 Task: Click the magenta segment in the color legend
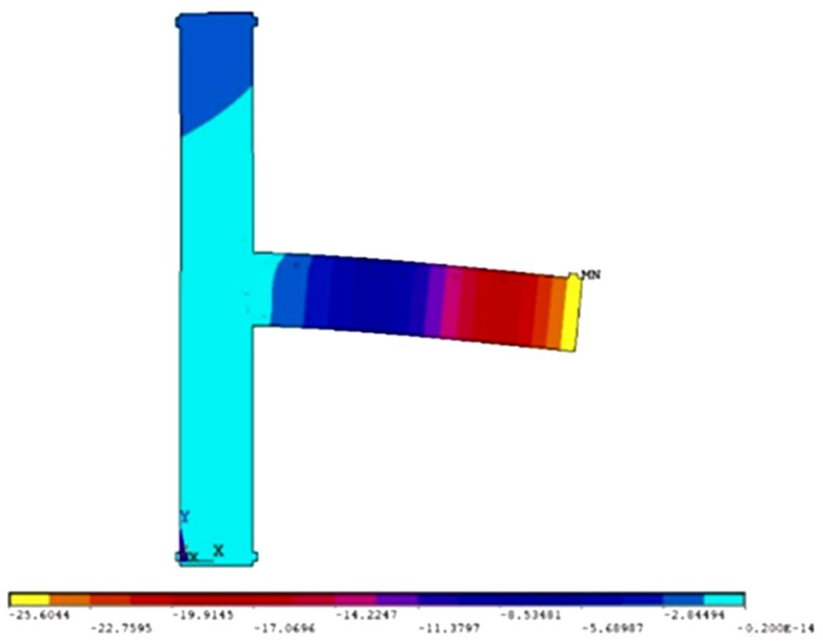(356, 599)
